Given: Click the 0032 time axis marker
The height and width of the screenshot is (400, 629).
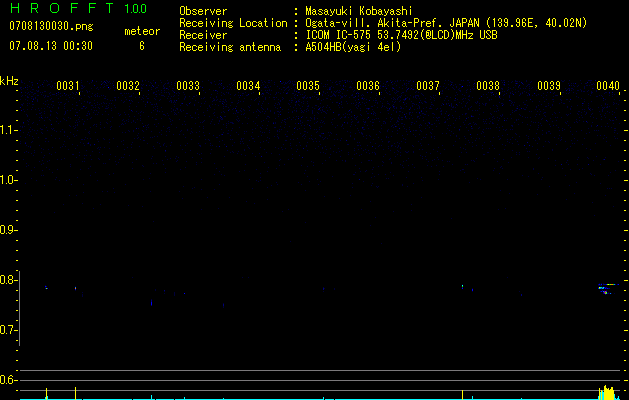Looking at the screenshot, I should pos(128,86).
